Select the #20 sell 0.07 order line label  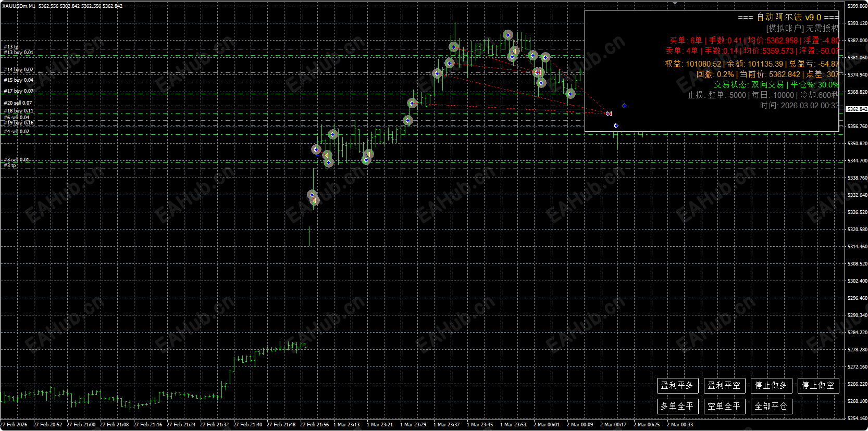click(18, 103)
